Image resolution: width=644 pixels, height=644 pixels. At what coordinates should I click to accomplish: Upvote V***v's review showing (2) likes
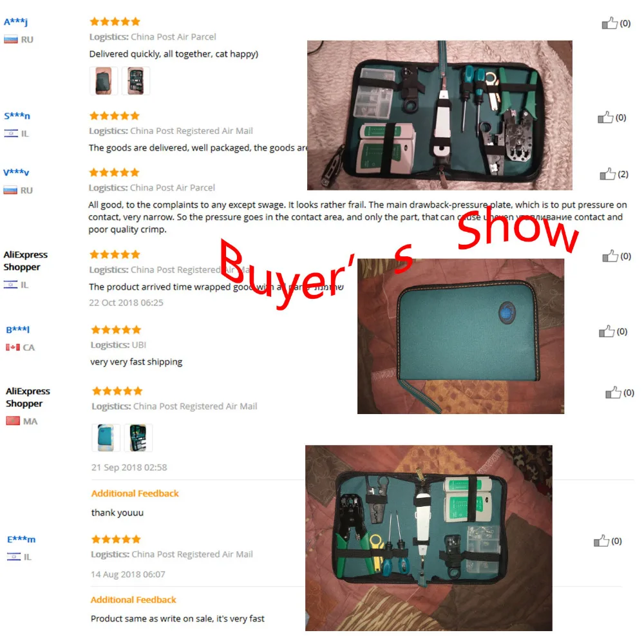(x=607, y=174)
